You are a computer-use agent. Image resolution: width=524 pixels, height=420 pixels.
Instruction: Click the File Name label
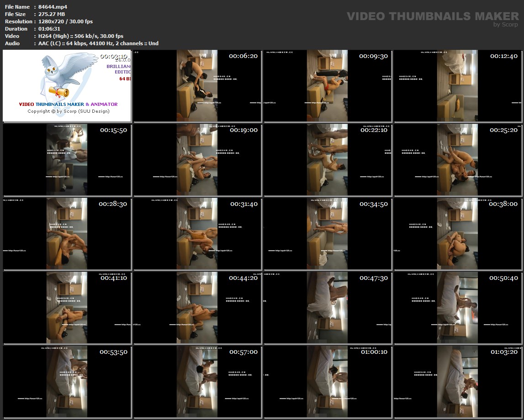17,7
